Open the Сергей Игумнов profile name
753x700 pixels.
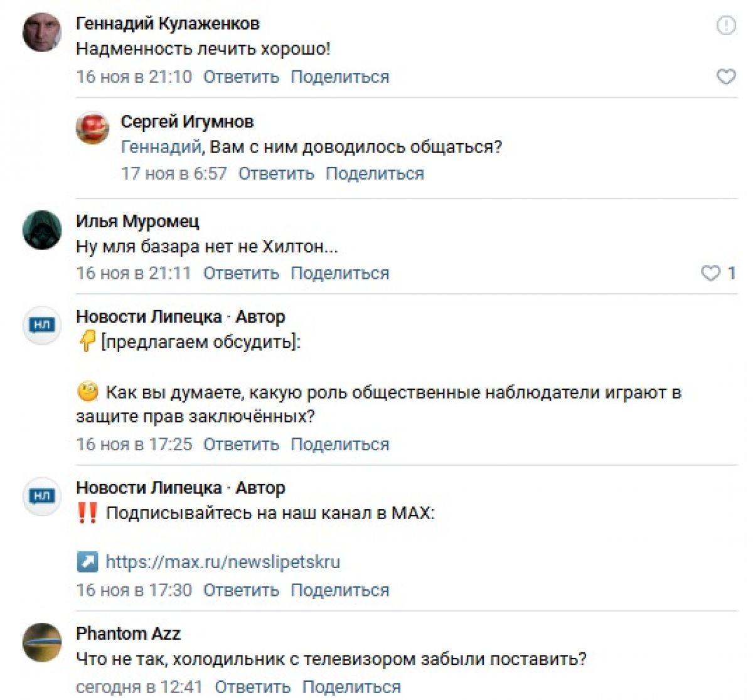(187, 121)
